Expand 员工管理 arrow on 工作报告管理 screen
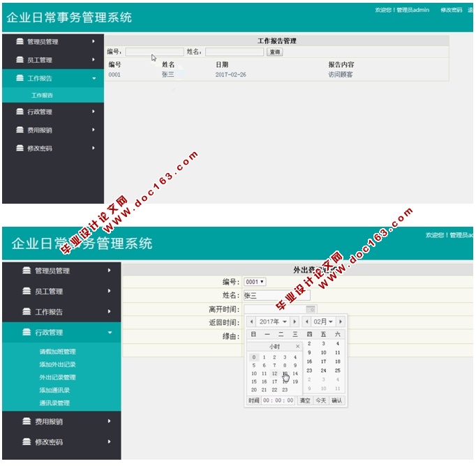The height and width of the screenshot is (466, 476). tap(94, 59)
